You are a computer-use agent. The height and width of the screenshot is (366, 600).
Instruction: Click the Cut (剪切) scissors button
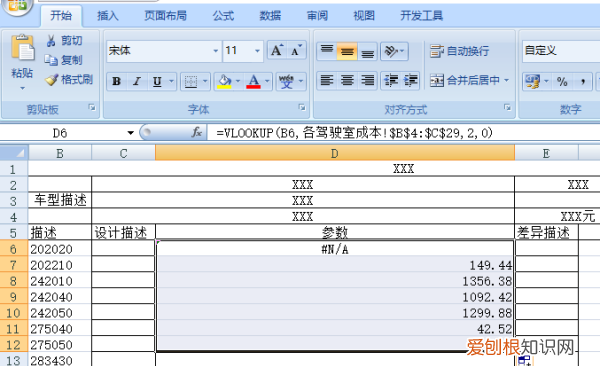[64, 41]
